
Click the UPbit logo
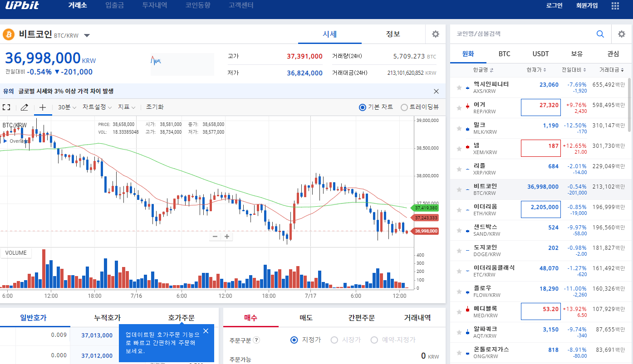[23, 5]
